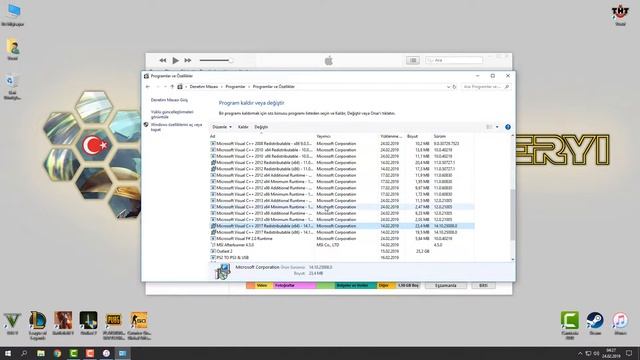The width and height of the screenshot is (640, 360).
Task: Open Denetim Masası Giriş link
Action: [169, 100]
